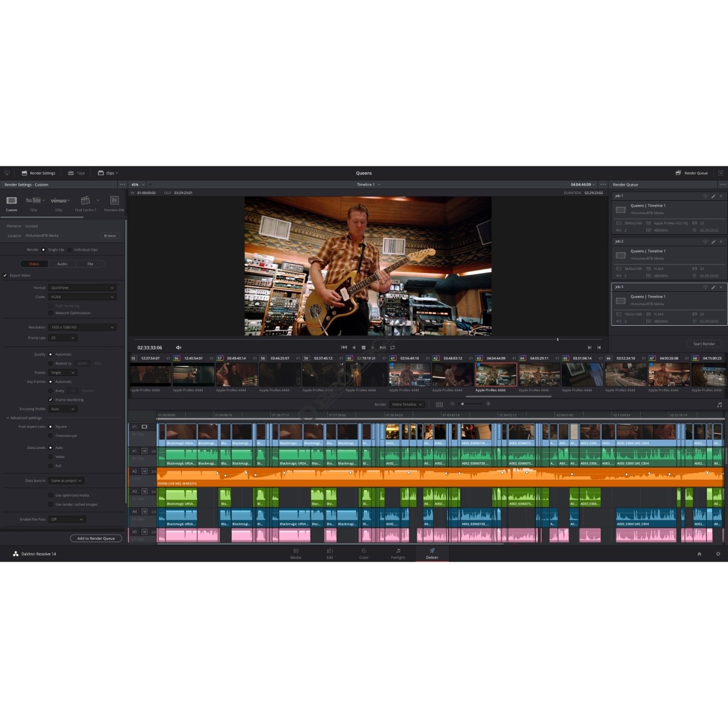Click the Add to Render Queue button
Viewport: 728px width, 728px height.
pyautogui.click(x=96, y=538)
